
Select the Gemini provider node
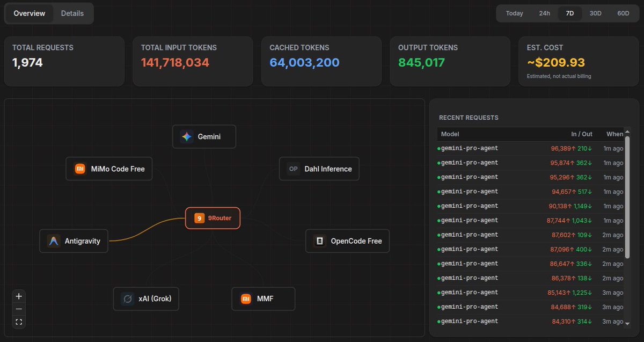(204, 136)
